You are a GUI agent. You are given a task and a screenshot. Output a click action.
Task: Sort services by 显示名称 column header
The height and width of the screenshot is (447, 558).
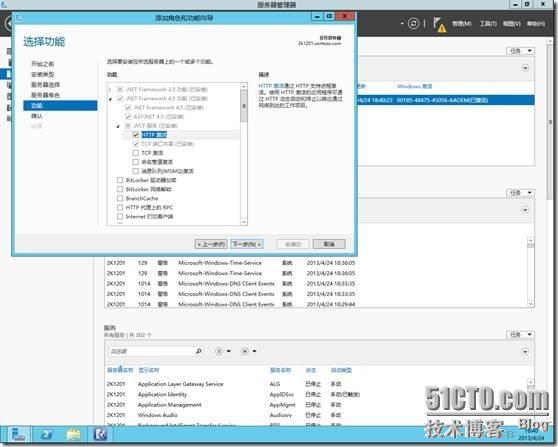[x=149, y=370]
